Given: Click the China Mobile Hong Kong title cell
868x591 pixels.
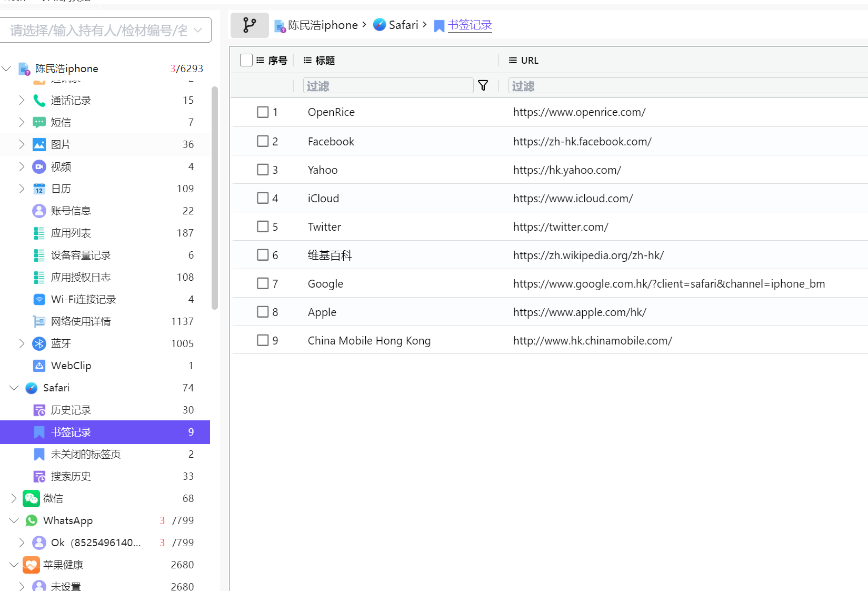Looking at the screenshot, I should pyautogui.click(x=369, y=340).
